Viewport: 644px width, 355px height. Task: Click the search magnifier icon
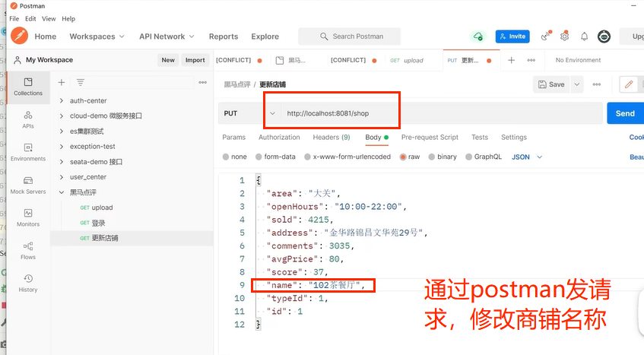coord(324,36)
